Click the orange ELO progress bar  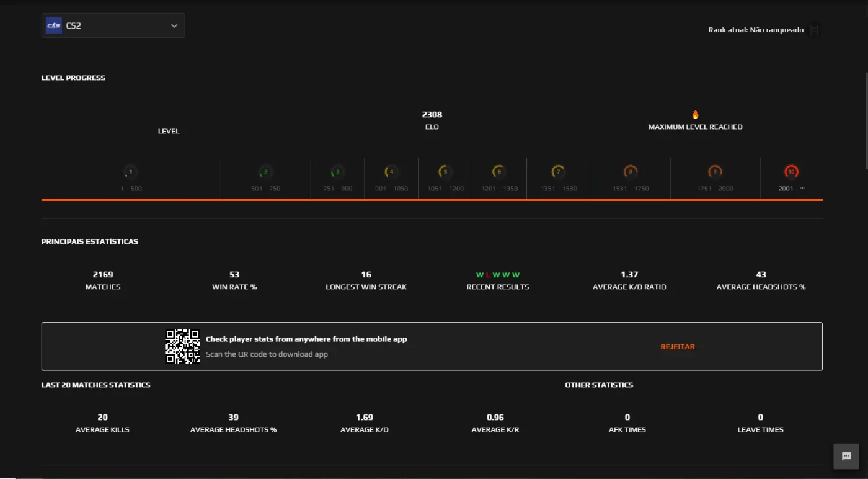coord(432,200)
